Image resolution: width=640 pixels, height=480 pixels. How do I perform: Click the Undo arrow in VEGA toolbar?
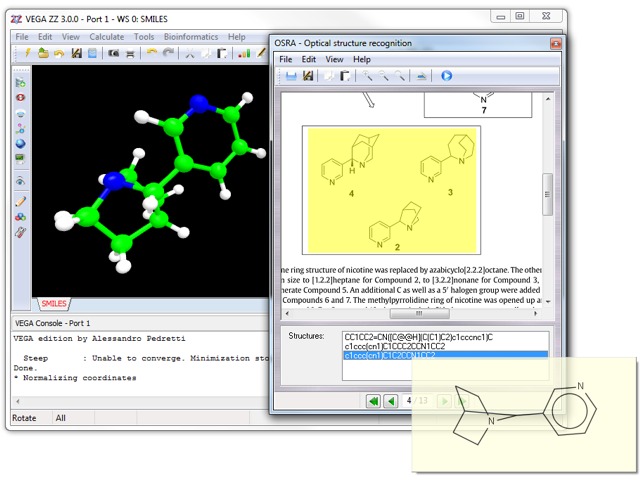click(152, 52)
